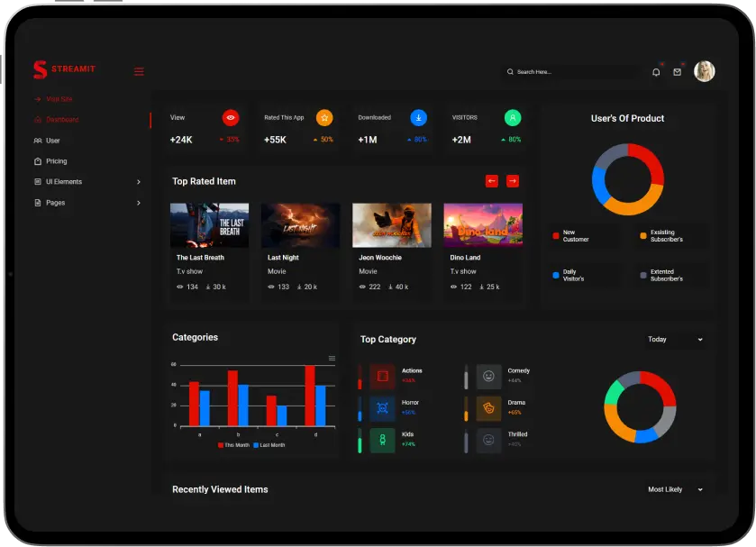Select the Horror category icon
This screenshot has width=756, height=547.
tap(380, 408)
